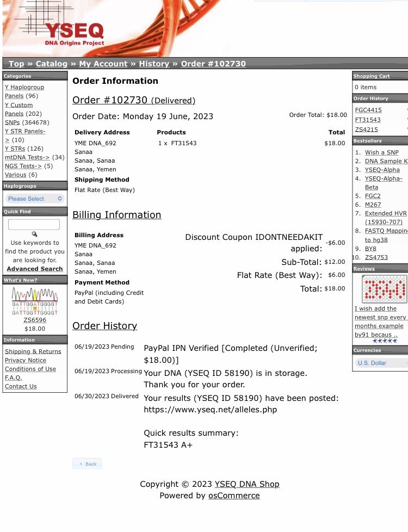Screen dimensions: 408x532
Task: Open Catalog breadcrumb link
Action: (52, 64)
